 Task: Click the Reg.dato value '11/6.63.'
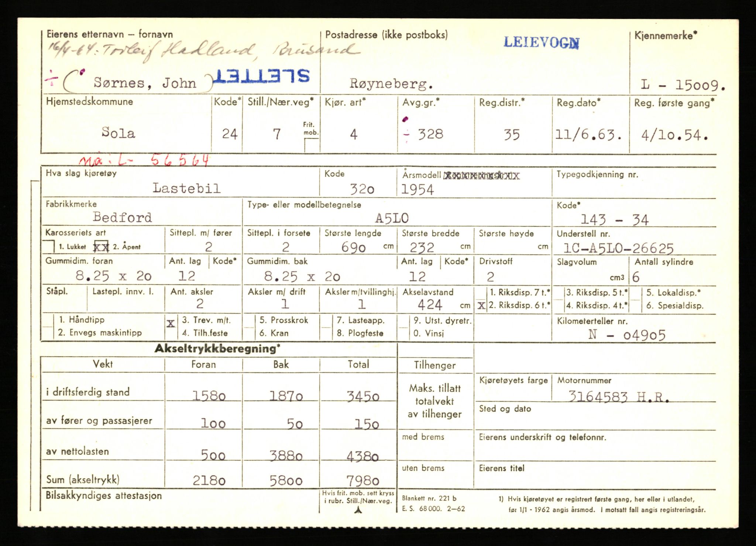589,135
